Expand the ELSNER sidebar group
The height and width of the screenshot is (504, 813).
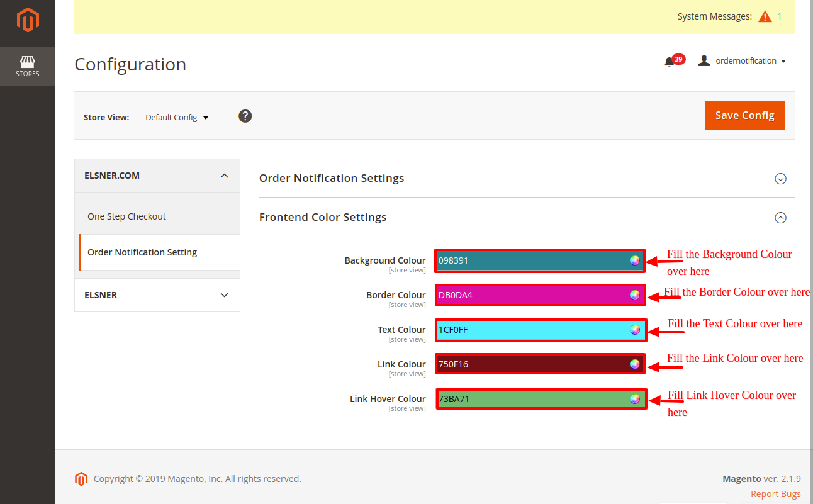pyautogui.click(x=224, y=295)
